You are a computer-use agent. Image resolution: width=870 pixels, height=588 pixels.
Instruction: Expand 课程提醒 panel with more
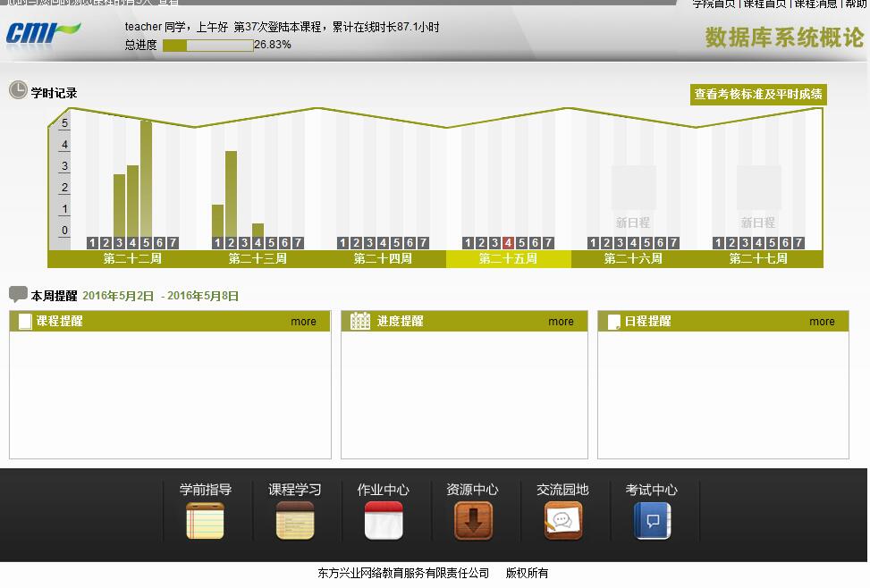303,322
